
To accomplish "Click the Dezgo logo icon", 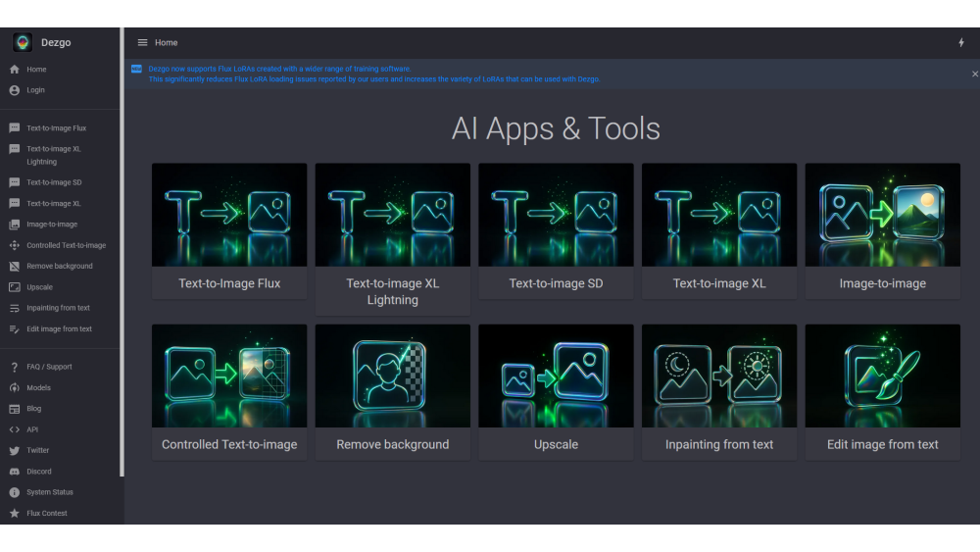I will point(23,42).
